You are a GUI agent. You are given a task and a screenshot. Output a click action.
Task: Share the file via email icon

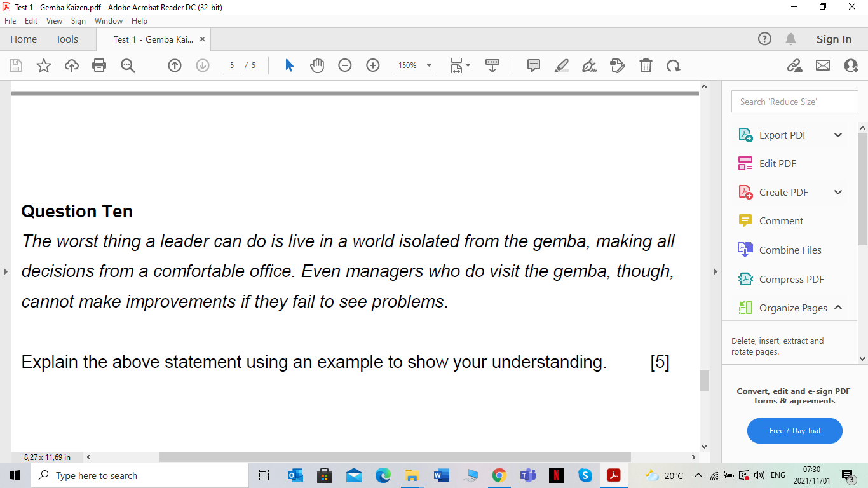click(x=822, y=65)
